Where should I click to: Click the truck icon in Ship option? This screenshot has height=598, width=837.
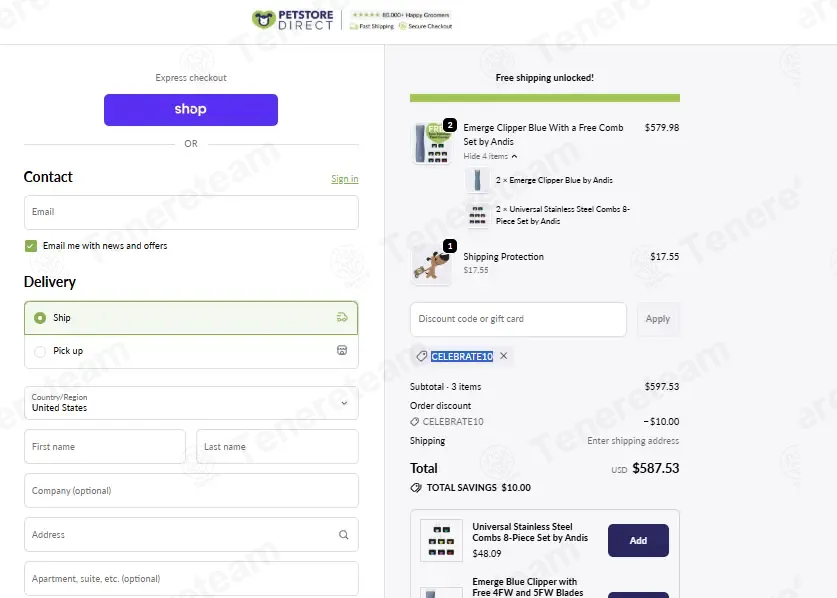342,318
